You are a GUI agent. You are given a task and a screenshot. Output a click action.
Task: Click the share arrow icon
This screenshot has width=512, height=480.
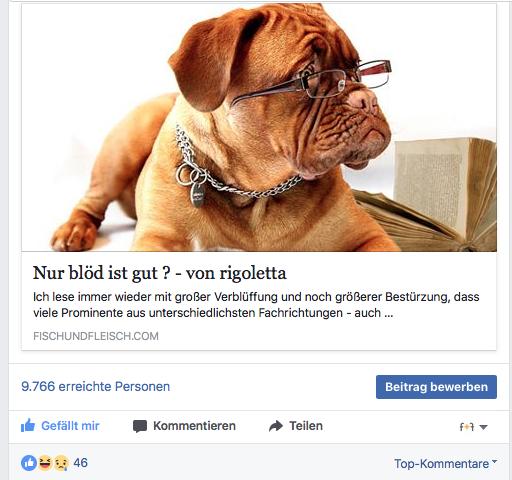coord(276,426)
